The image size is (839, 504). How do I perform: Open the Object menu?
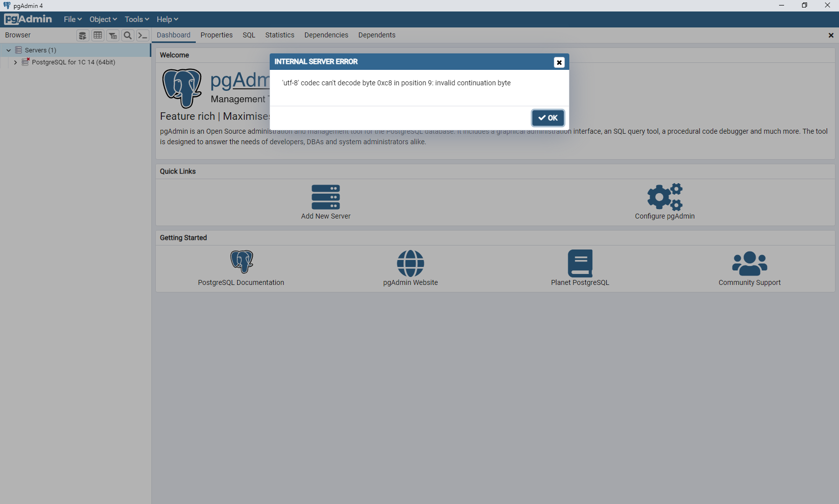tap(103, 19)
